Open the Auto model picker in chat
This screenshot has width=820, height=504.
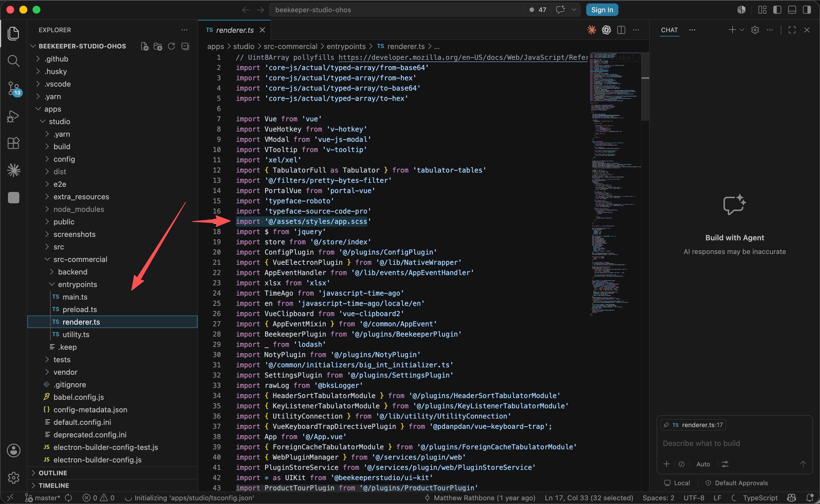tap(703, 464)
